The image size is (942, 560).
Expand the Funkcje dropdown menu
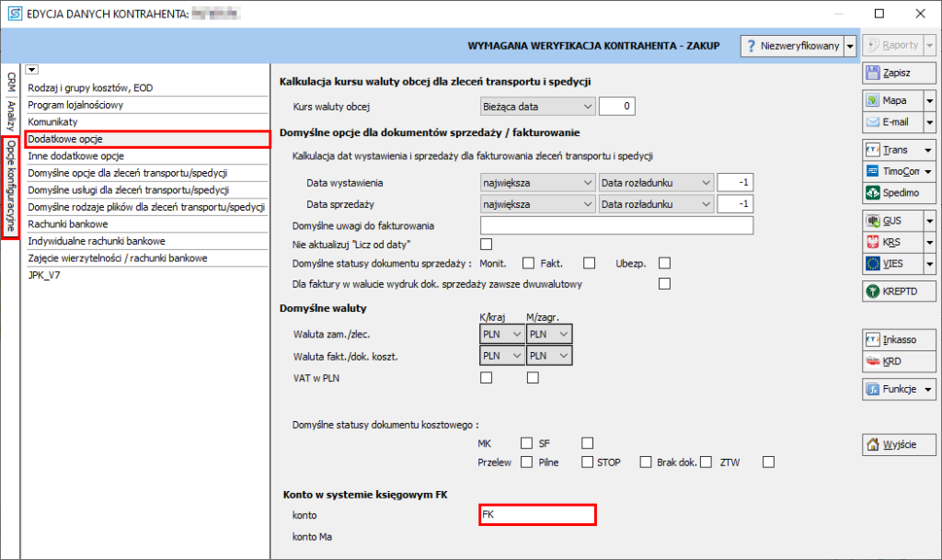929,390
